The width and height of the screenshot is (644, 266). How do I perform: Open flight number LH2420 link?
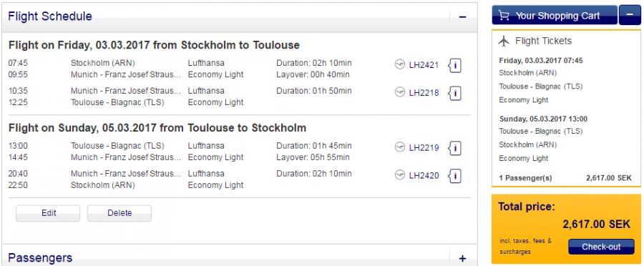424,176
